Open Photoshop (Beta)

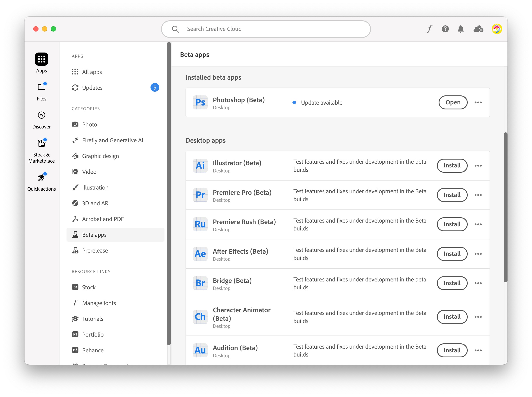pyautogui.click(x=453, y=102)
